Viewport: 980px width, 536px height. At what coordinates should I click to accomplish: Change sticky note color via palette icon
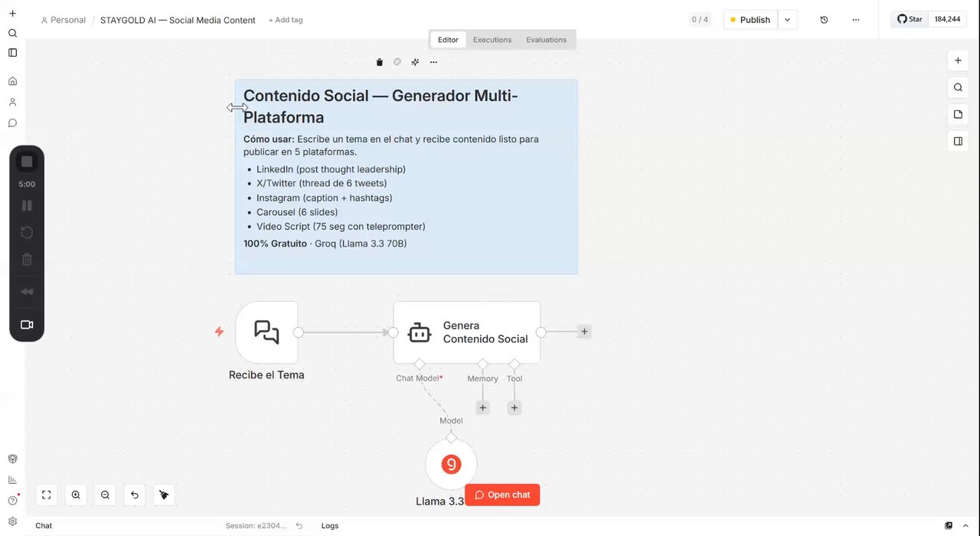tap(397, 62)
